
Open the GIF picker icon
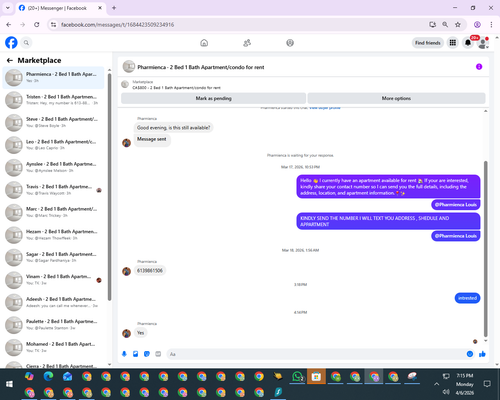pos(158,354)
